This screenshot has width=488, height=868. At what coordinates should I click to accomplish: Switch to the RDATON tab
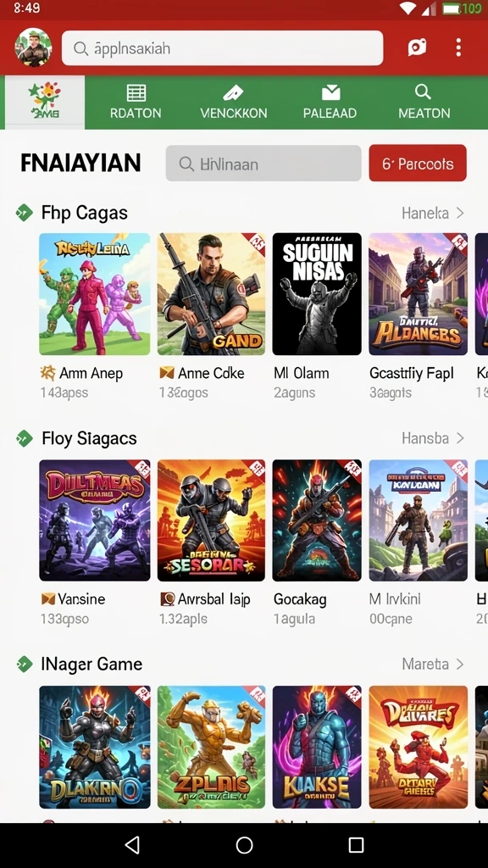point(136,103)
